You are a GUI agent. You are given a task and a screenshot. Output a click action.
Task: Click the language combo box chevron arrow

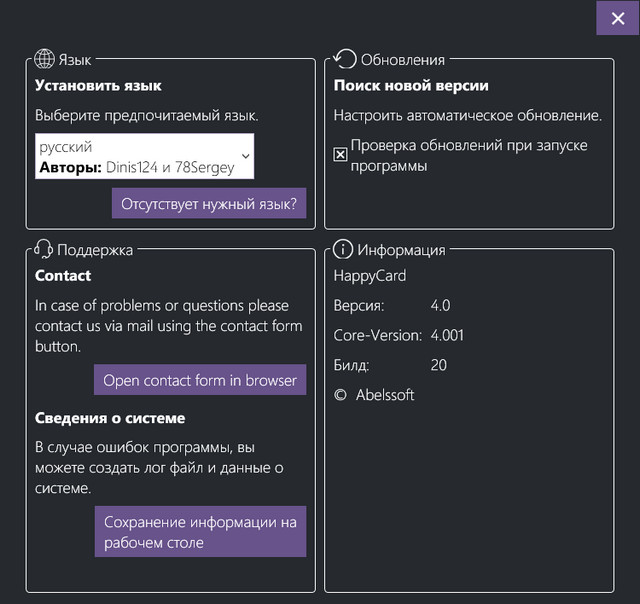(x=245, y=157)
